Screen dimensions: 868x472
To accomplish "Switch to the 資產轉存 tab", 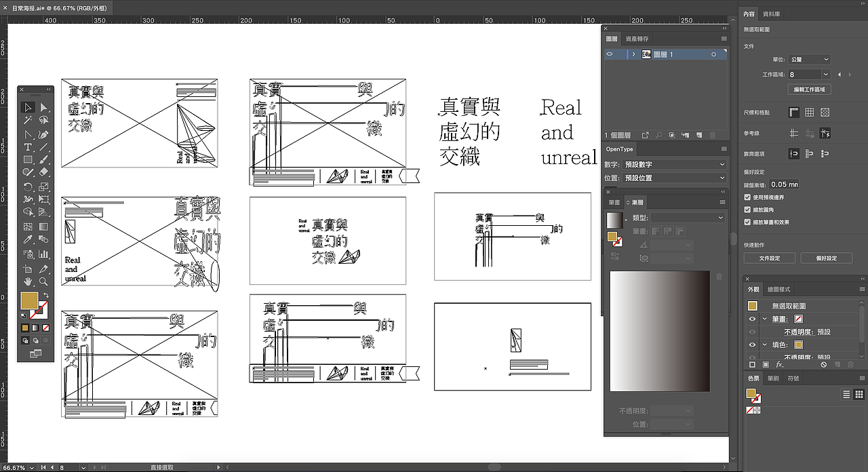I will click(637, 39).
